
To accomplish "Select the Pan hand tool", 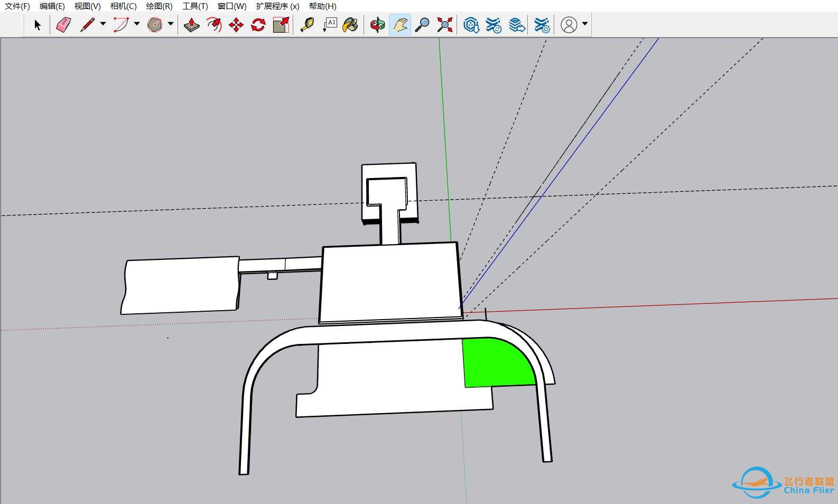I will [400, 24].
